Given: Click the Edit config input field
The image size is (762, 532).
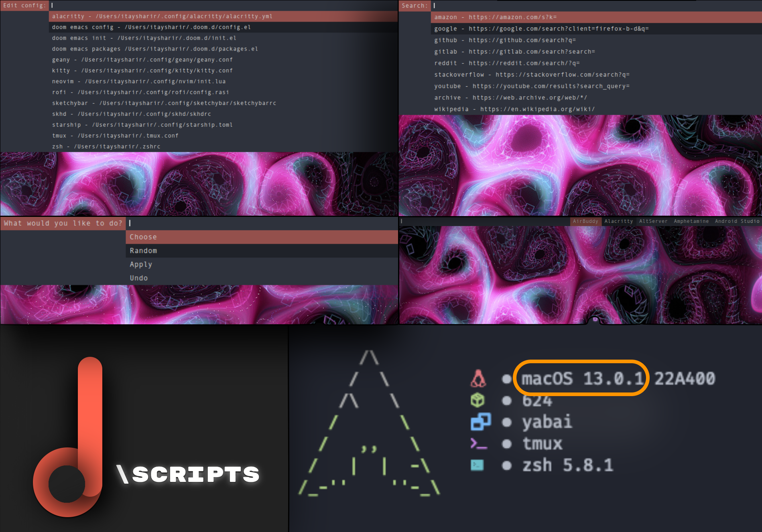Looking at the screenshot, I should click(x=223, y=6).
